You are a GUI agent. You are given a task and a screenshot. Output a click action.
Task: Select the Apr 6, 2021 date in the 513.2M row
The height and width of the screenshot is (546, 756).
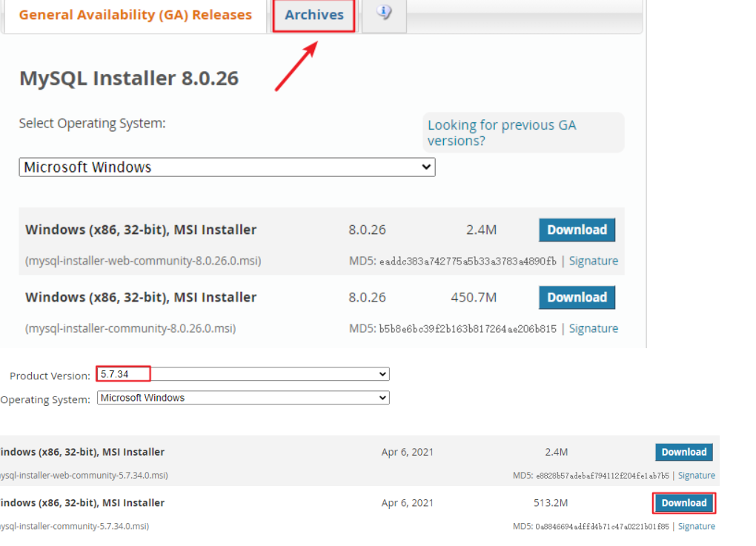click(x=408, y=502)
